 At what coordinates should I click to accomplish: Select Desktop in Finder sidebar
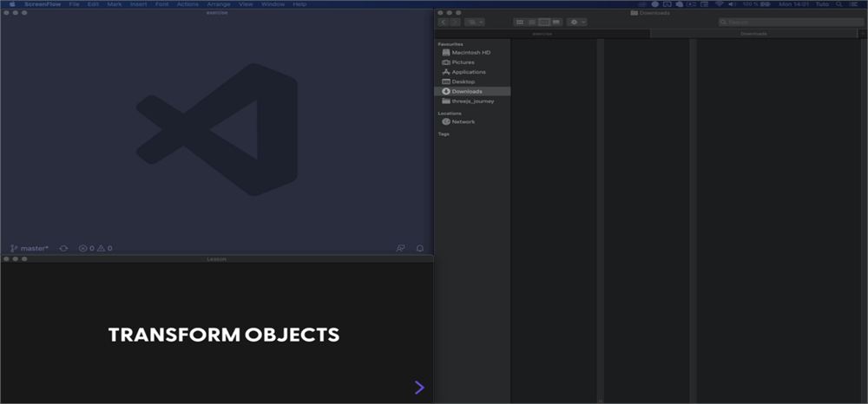(472, 81)
